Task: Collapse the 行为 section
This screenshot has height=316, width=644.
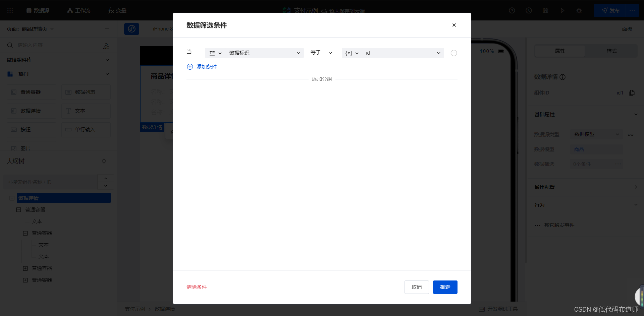Action: point(636,205)
